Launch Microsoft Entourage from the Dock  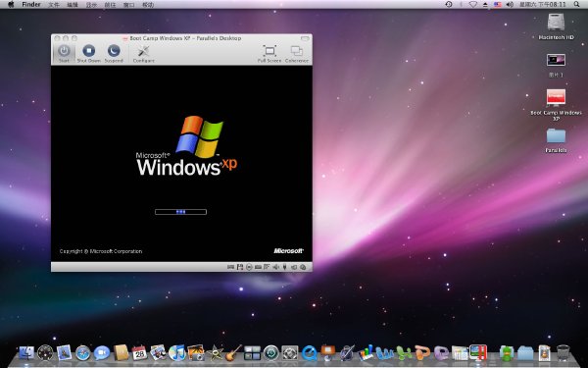[x=441, y=353]
